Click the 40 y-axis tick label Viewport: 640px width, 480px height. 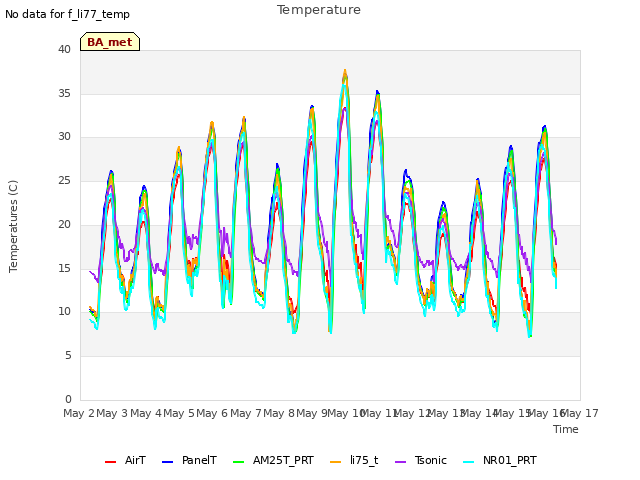point(64,49)
